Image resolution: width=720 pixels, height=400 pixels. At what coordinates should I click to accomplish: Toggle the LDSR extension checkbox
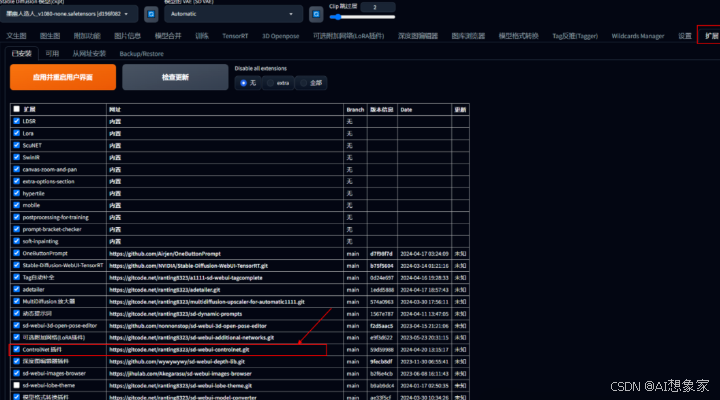[17, 121]
